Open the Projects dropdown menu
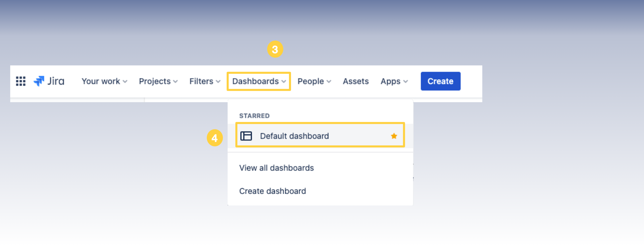The image size is (644, 246). [x=158, y=81]
